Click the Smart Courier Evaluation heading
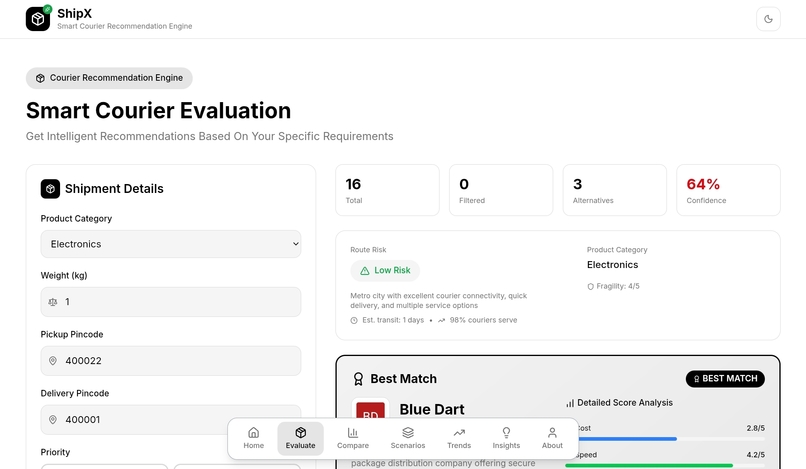This screenshot has width=806, height=469. point(158,111)
